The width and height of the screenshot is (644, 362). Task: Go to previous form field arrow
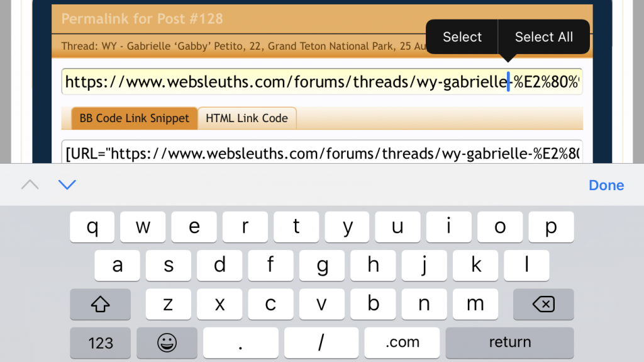pos(30,184)
